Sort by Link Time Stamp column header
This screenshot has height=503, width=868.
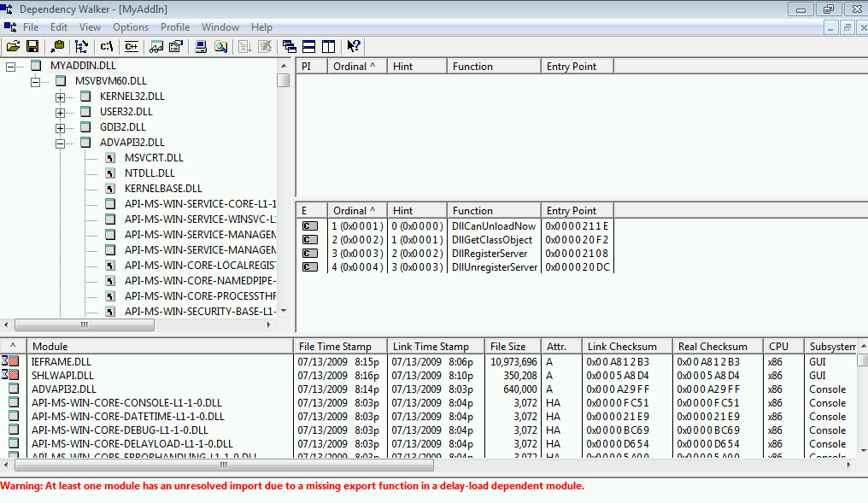click(436, 347)
